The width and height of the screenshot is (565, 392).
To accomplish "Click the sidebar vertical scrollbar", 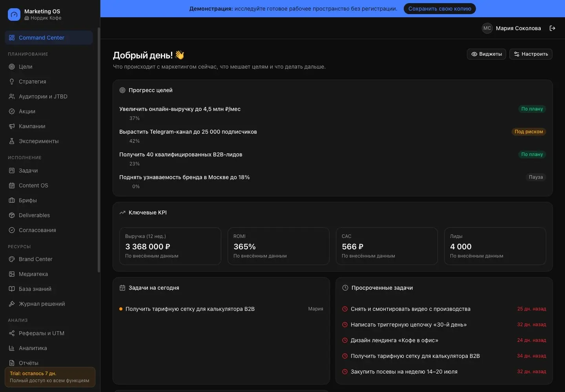I will (99, 150).
